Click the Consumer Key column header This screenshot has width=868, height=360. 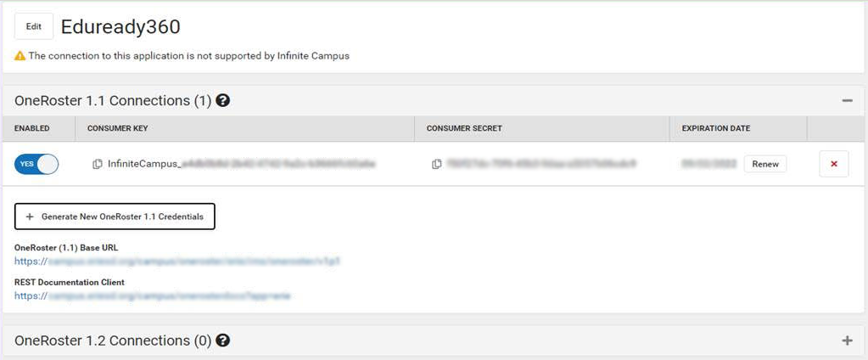[x=117, y=128]
